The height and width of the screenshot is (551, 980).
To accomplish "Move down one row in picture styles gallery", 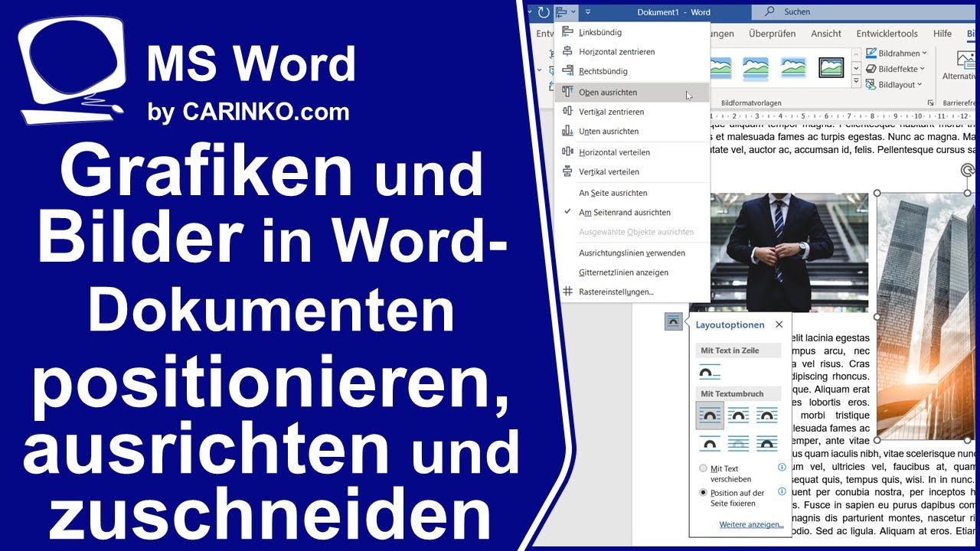I will point(856,69).
